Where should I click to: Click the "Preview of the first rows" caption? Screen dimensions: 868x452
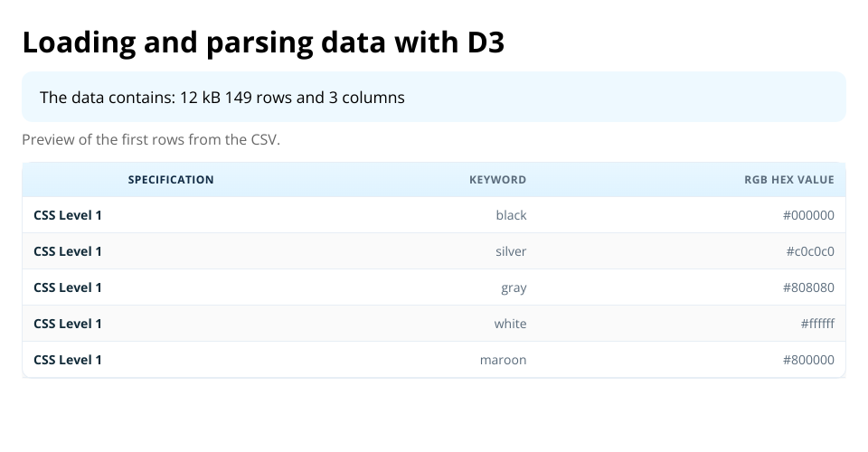(151, 140)
